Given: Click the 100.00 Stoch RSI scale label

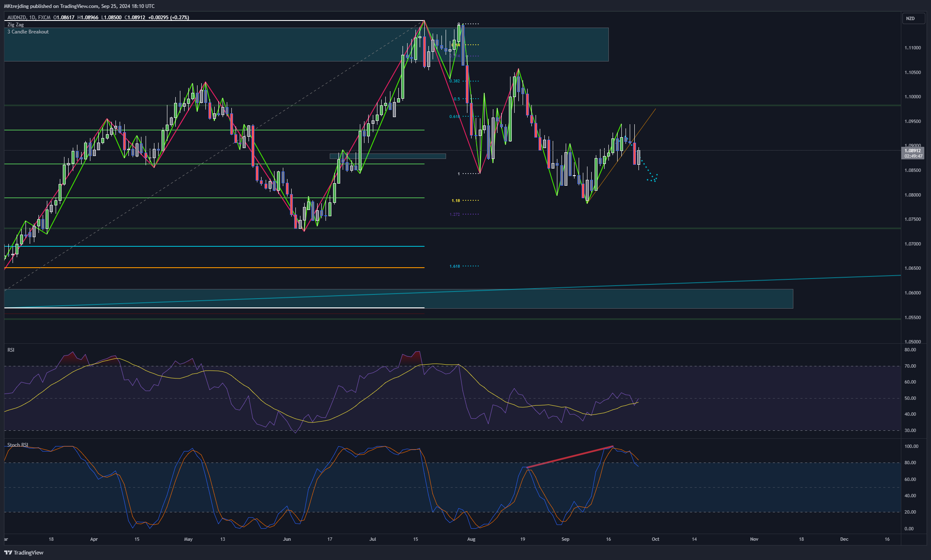Looking at the screenshot, I should [x=911, y=446].
